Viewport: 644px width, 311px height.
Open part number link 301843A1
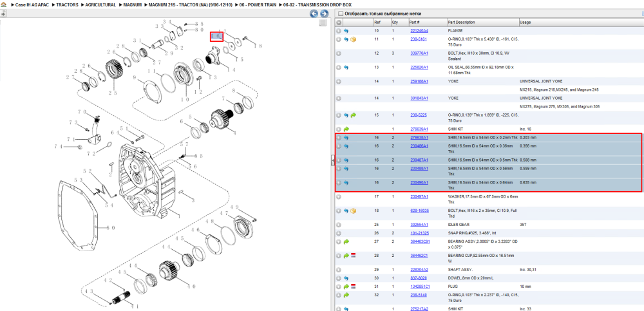tap(419, 99)
